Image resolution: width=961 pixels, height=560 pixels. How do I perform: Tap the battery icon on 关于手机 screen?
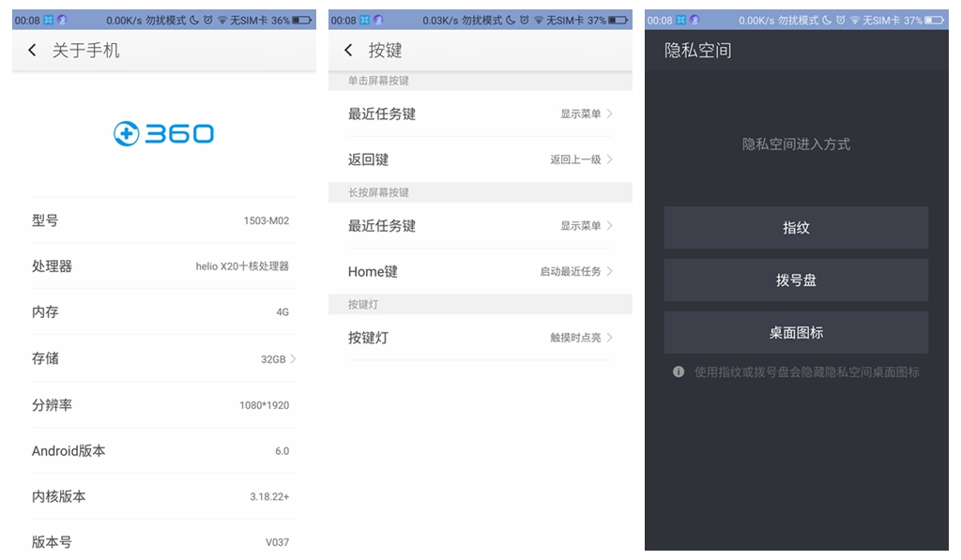point(302,20)
